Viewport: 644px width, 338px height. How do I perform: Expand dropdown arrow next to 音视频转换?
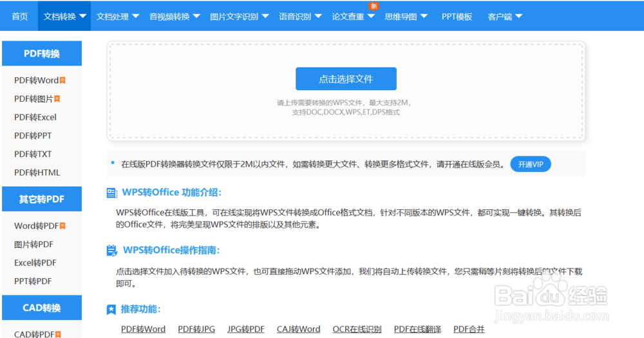196,17
